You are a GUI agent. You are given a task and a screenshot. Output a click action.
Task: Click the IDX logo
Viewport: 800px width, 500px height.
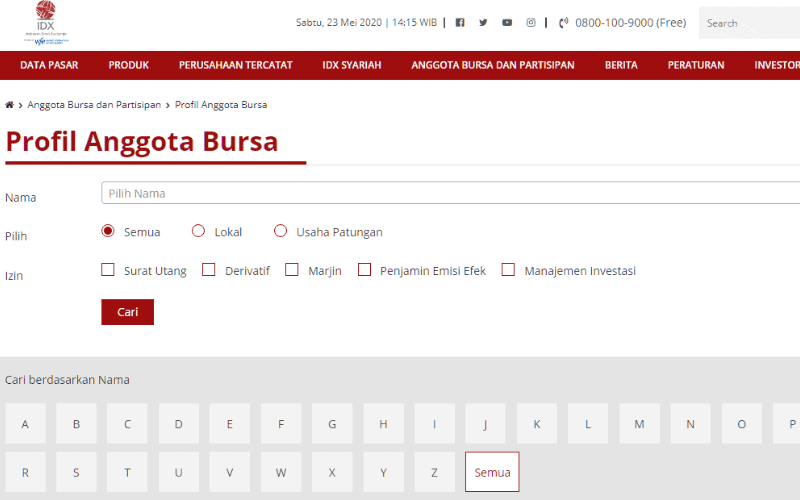(x=46, y=23)
